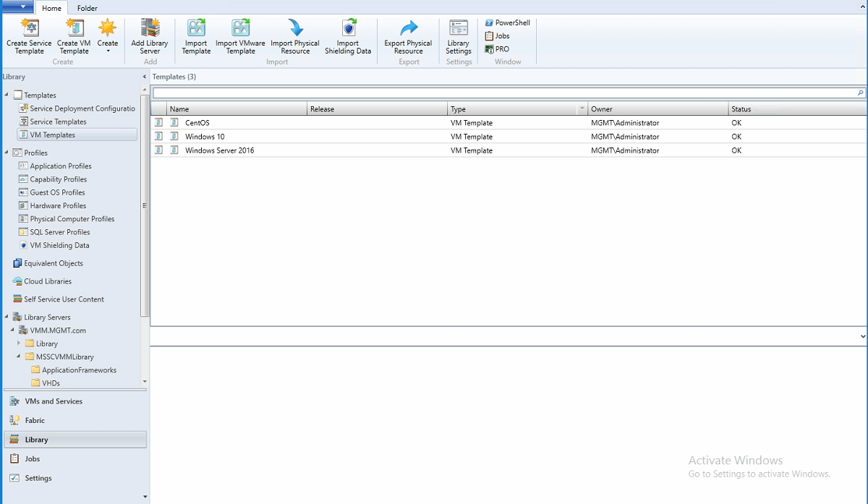Image resolution: width=868 pixels, height=504 pixels.
Task: Open Export Physical Resource
Action: click(407, 38)
